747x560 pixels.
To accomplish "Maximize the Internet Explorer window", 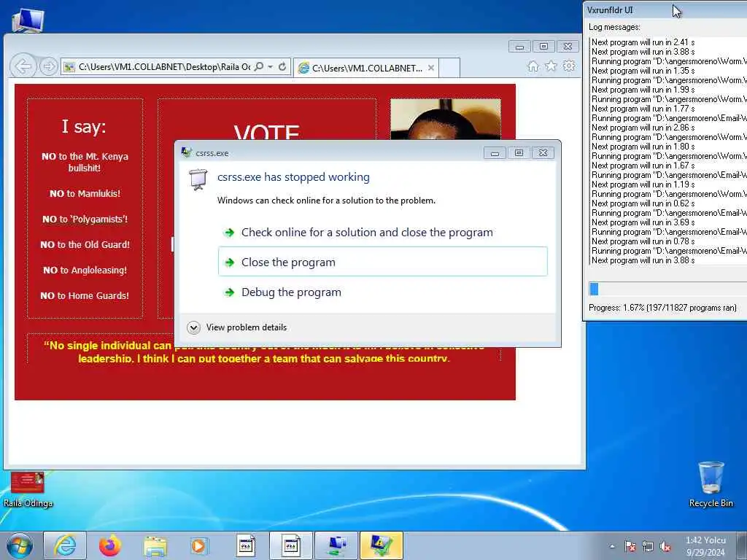I will click(543, 46).
